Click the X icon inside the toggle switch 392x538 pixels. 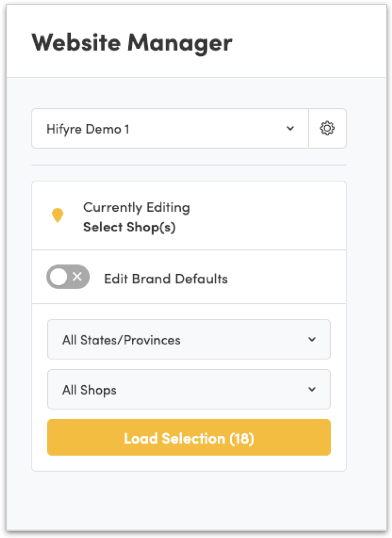point(78,277)
